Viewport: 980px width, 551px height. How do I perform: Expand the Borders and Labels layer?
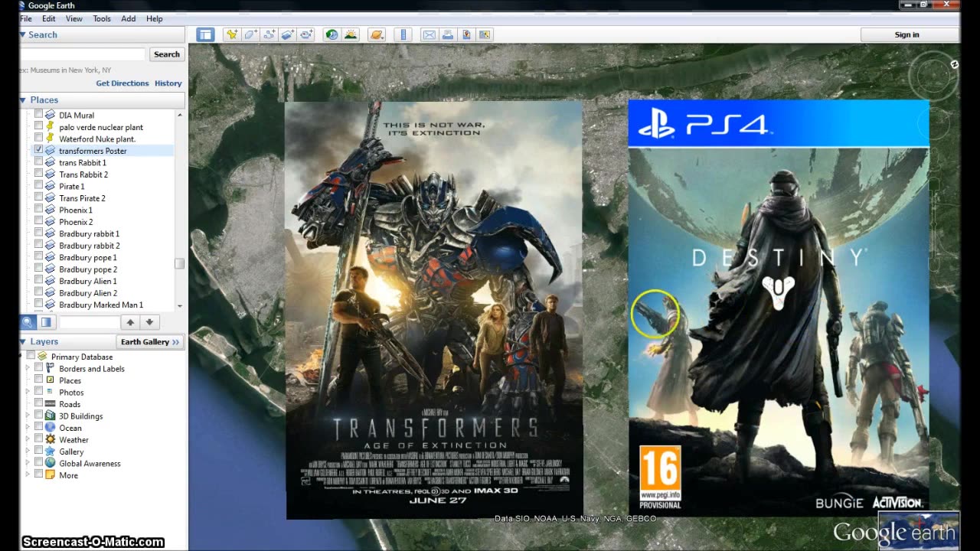coord(28,368)
